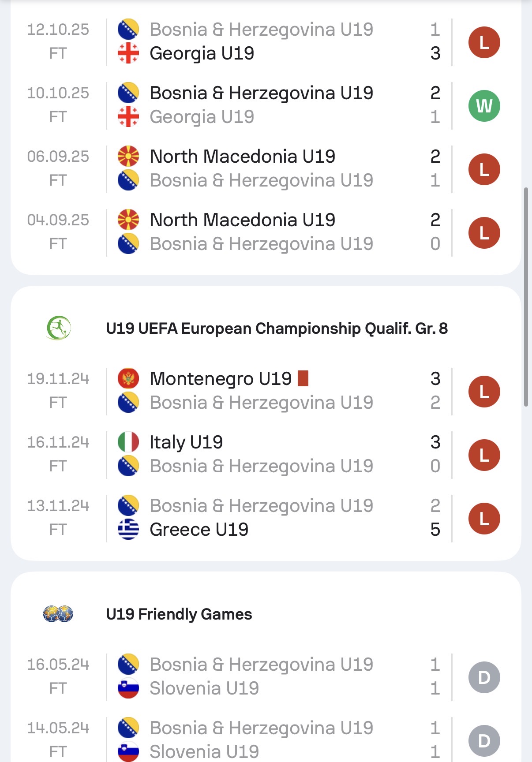
Task: Select Montenegro U19 team name
Action: (x=221, y=379)
